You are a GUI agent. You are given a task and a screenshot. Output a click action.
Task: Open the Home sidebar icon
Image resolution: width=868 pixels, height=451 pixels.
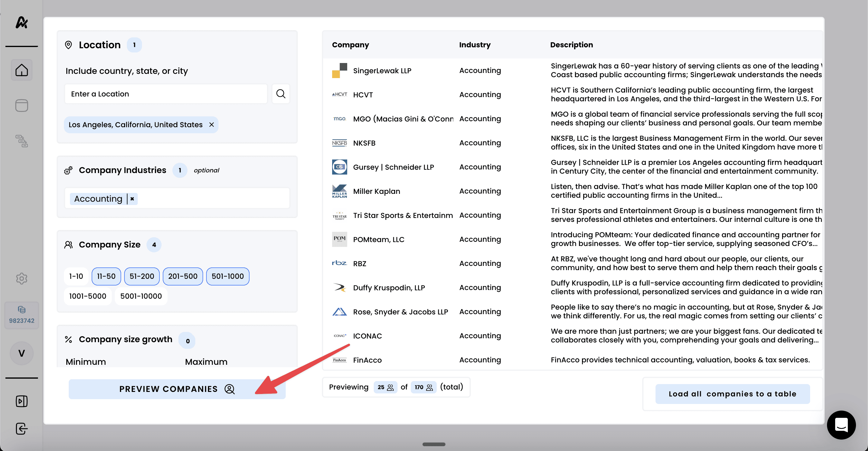point(22,70)
